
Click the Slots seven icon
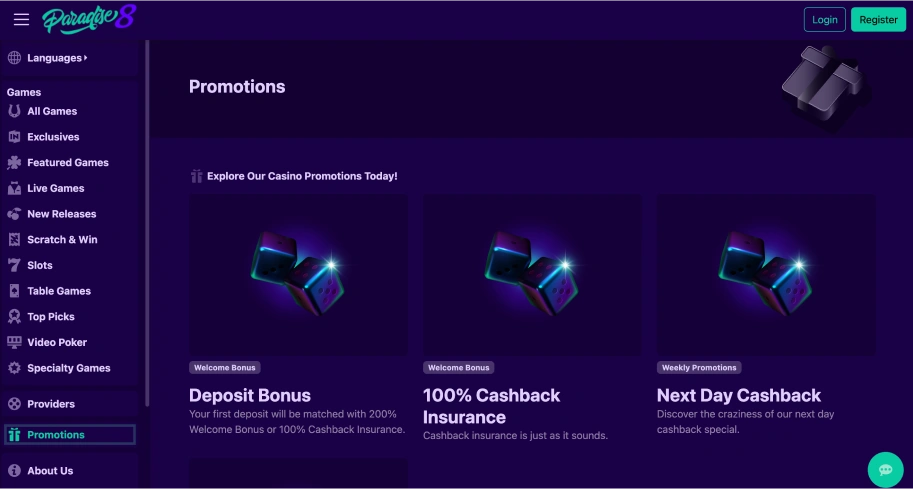pos(14,265)
